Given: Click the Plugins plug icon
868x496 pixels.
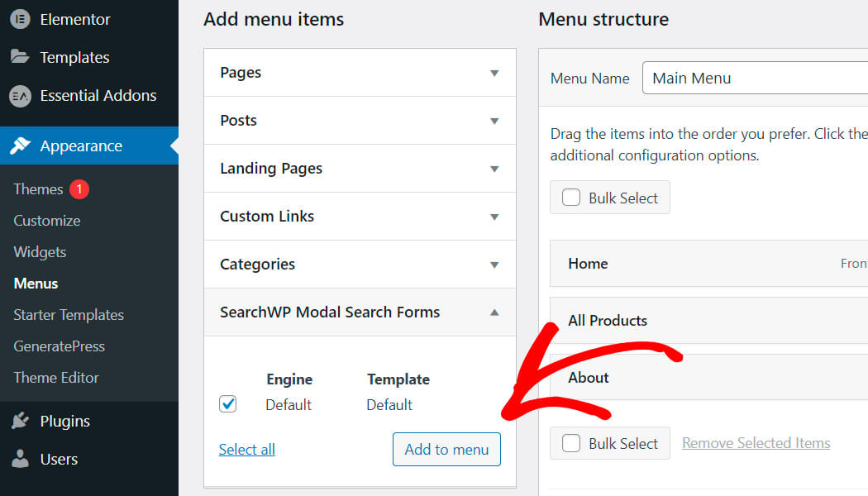Looking at the screenshot, I should pos(20,421).
